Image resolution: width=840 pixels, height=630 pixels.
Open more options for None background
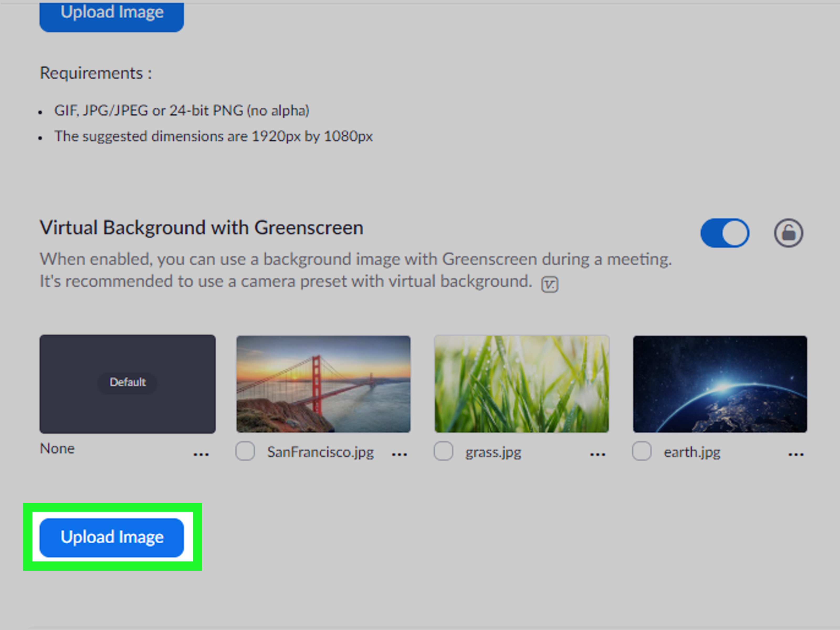[201, 454]
